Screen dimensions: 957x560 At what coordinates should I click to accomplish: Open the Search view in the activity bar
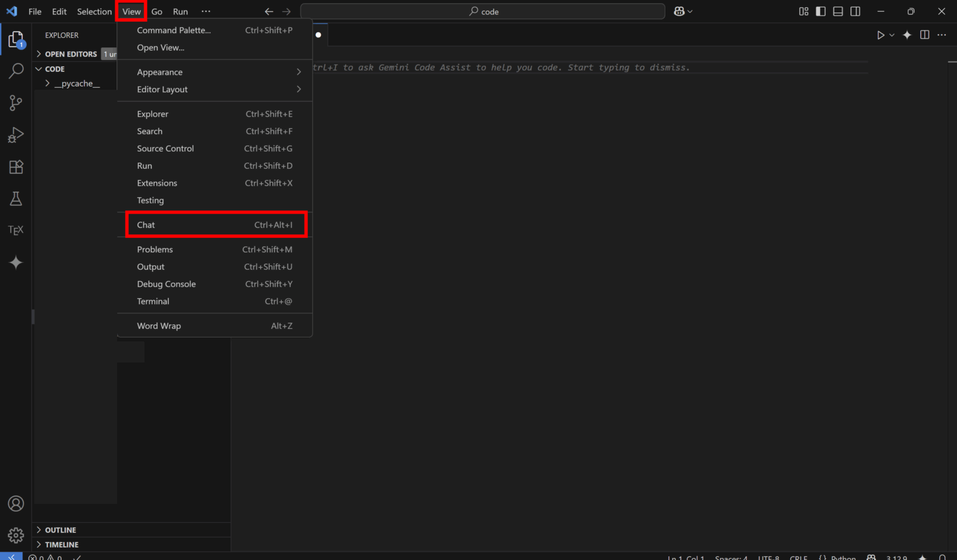(16, 71)
